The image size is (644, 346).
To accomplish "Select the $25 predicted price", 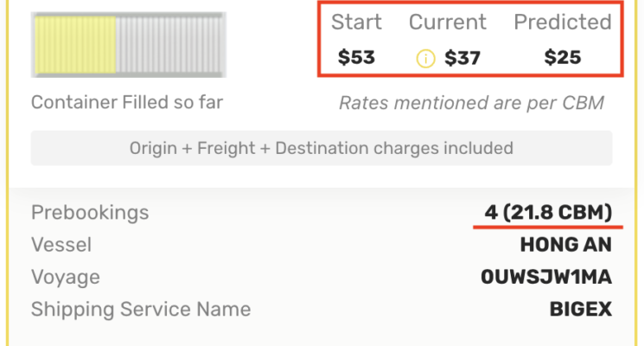I will [x=563, y=59].
